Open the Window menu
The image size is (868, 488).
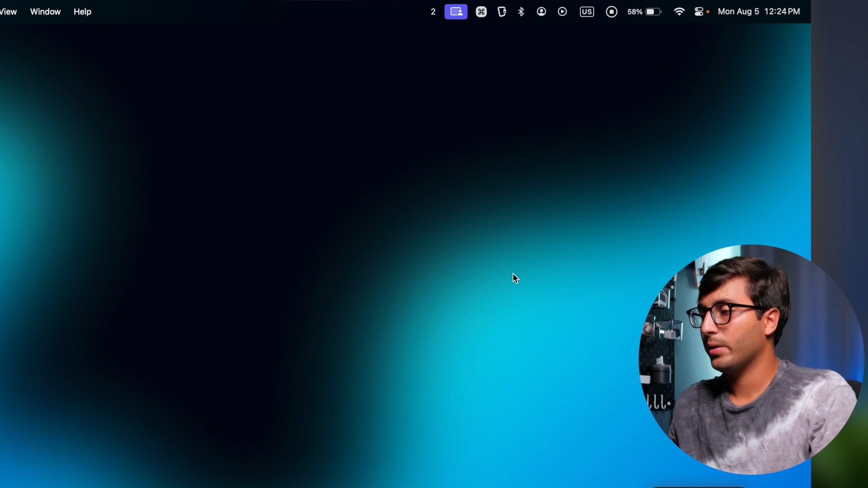pyautogui.click(x=45, y=12)
